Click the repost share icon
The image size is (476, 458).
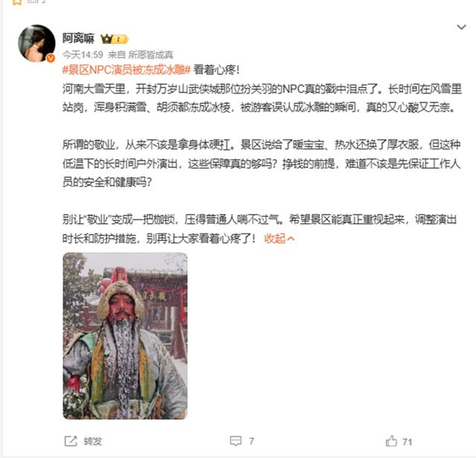point(71,441)
